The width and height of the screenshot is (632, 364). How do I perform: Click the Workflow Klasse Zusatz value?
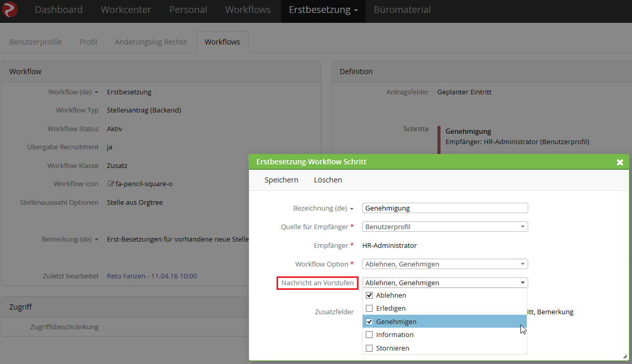[x=117, y=166]
